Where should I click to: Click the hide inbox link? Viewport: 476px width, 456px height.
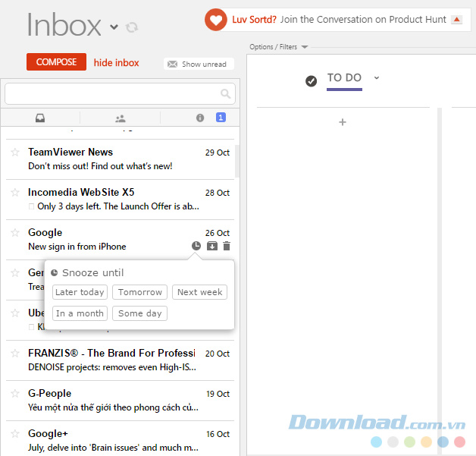[x=116, y=62]
